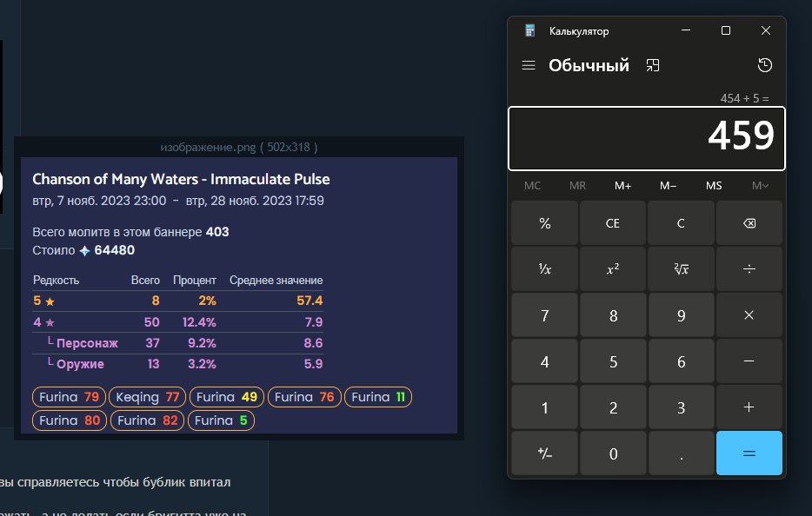Click the Персонаж row label
The image size is (812, 516).
pyautogui.click(x=87, y=343)
